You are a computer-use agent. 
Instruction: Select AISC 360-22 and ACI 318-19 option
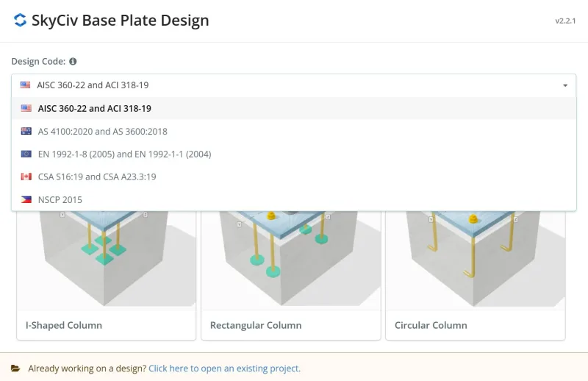[x=94, y=109]
